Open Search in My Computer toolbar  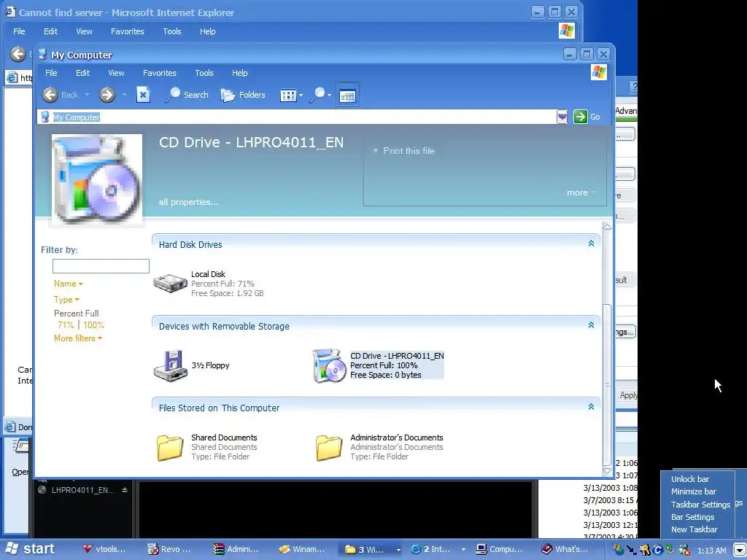point(187,95)
